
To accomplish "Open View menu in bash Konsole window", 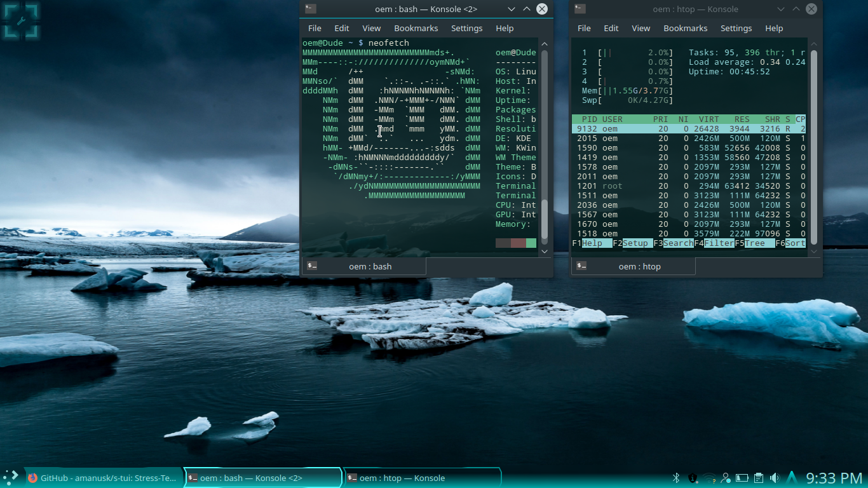I will 372,28.
